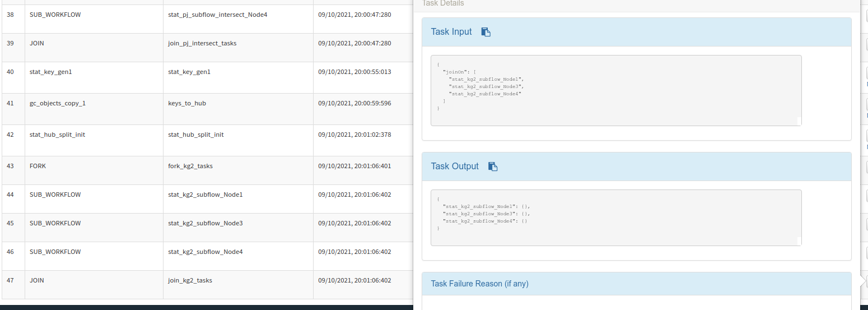Click FORK type in row 43

(x=38, y=166)
